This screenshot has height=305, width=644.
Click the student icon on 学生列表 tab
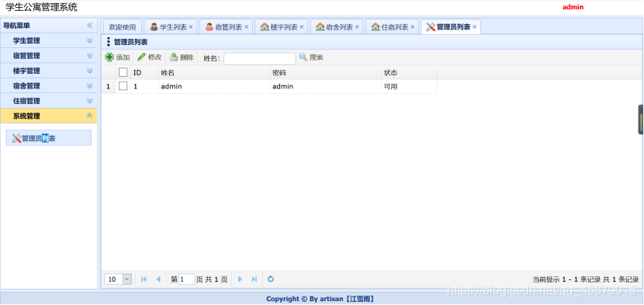[x=154, y=26]
